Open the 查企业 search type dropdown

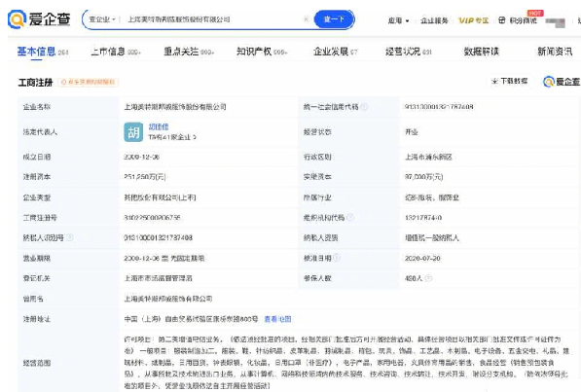tap(102, 19)
